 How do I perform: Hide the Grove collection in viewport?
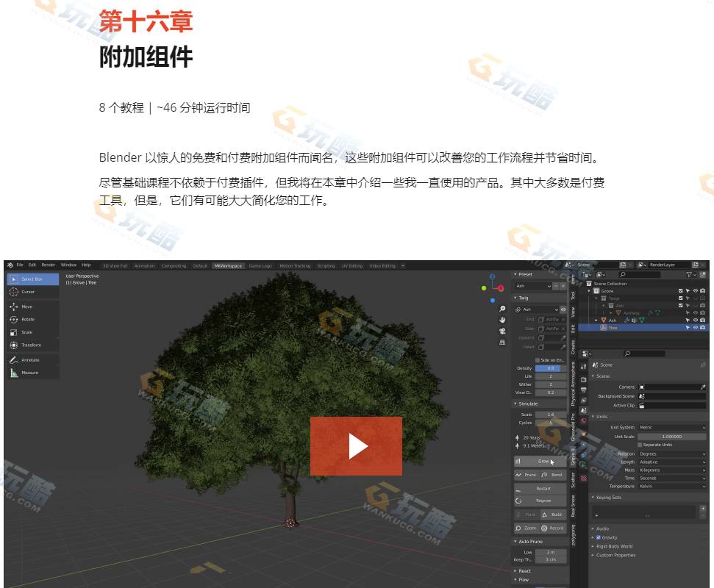(x=696, y=291)
